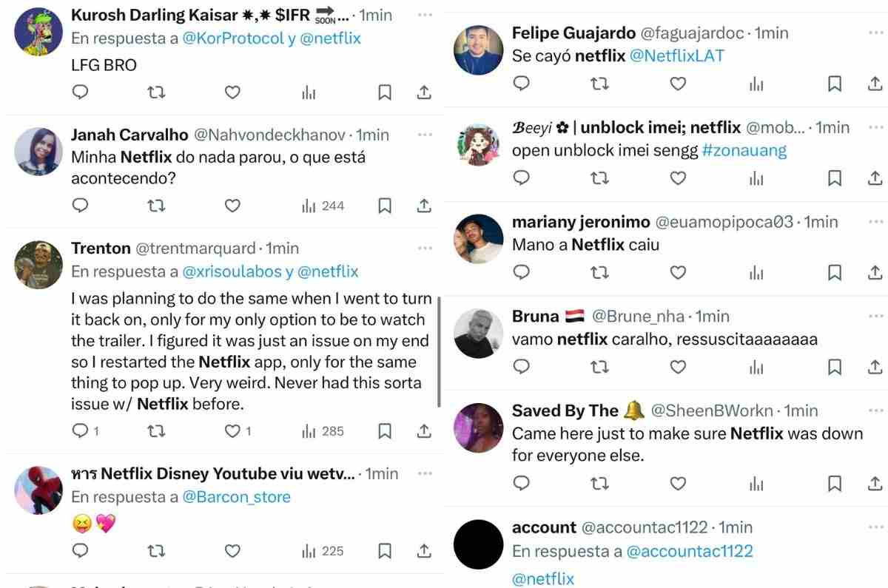
Task: Like the Saved By The tweet
Action: 678,483
